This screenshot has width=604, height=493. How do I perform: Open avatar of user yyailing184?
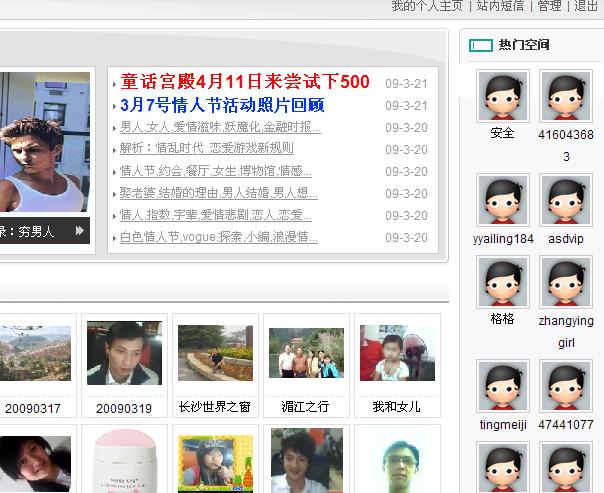(503, 200)
